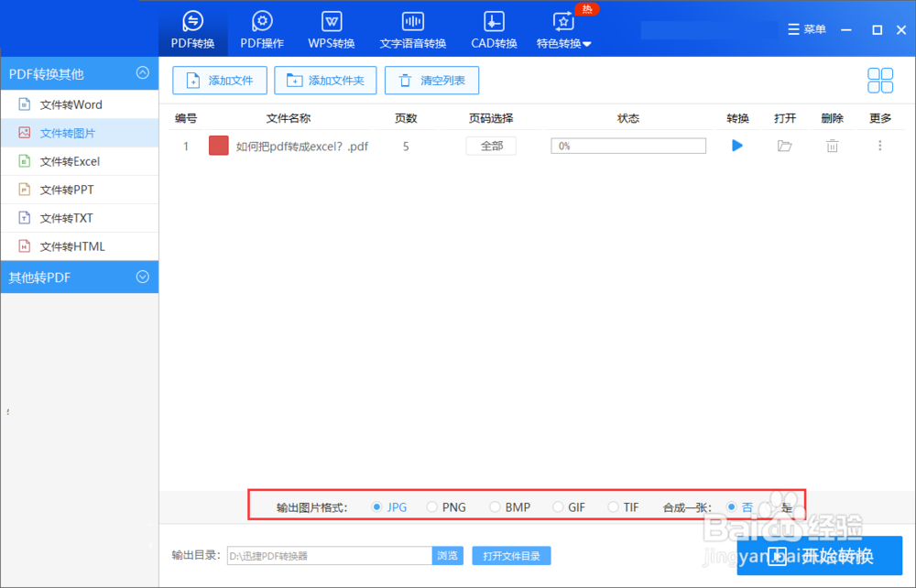
Task: Delete the listed PDF via trash icon
Action: coord(832,145)
